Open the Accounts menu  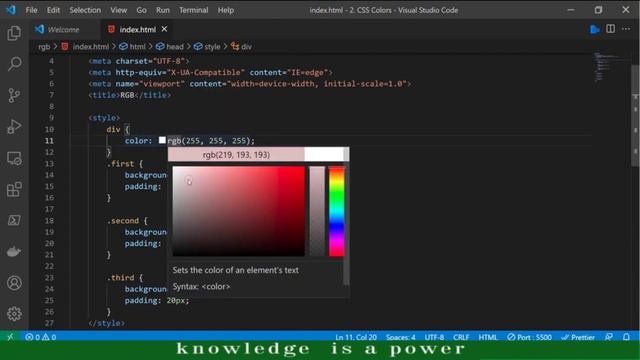(14, 283)
